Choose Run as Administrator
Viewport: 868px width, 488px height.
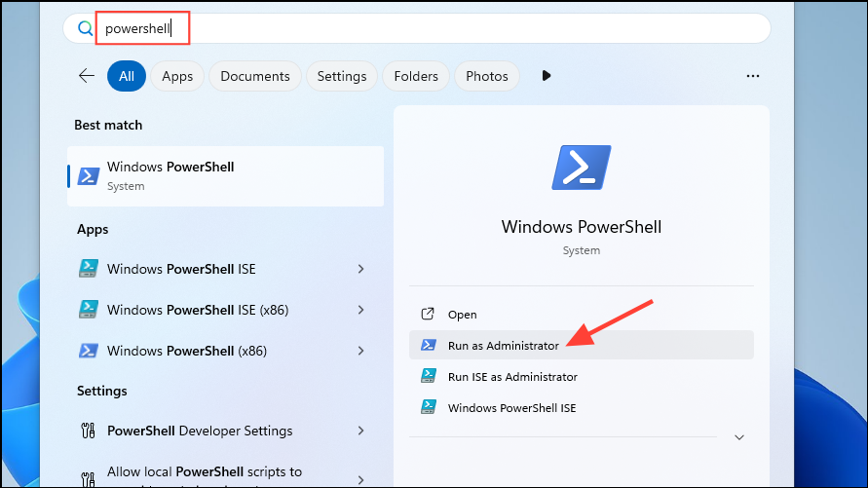coord(582,345)
